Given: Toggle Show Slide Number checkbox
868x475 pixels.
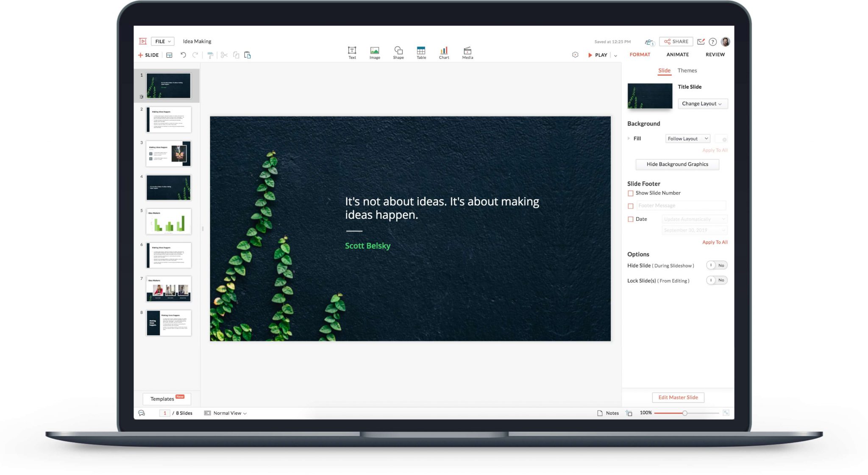Looking at the screenshot, I should coord(631,193).
